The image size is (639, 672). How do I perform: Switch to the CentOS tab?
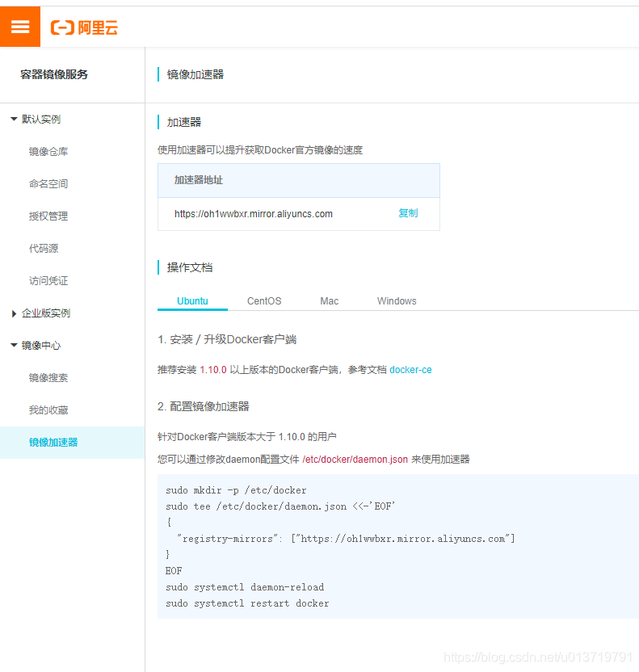click(264, 300)
